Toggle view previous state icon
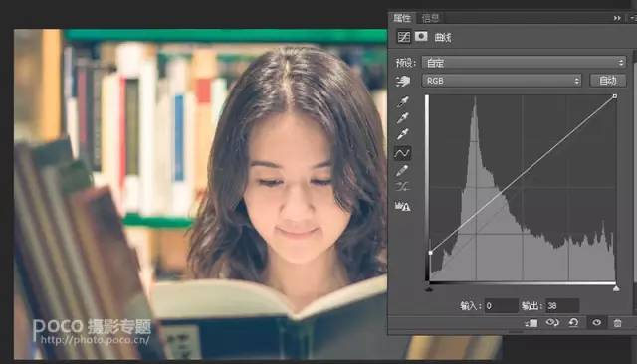This screenshot has width=637, height=364. tap(552, 323)
